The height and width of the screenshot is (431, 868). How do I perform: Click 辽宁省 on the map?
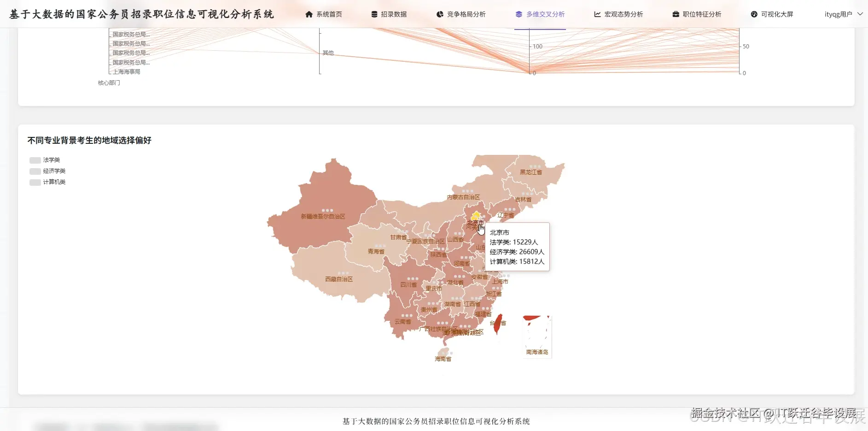[506, 215]
